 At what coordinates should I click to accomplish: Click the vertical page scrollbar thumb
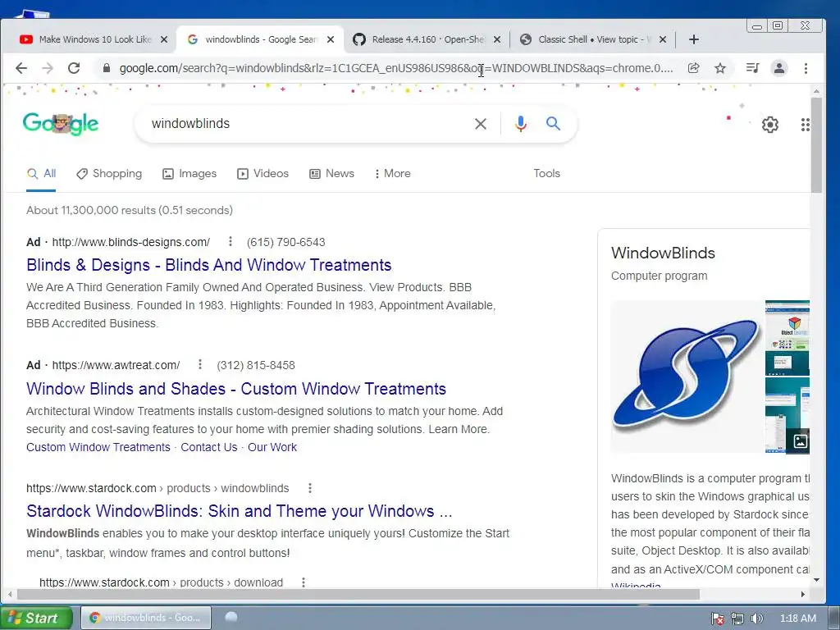[816, 145]
